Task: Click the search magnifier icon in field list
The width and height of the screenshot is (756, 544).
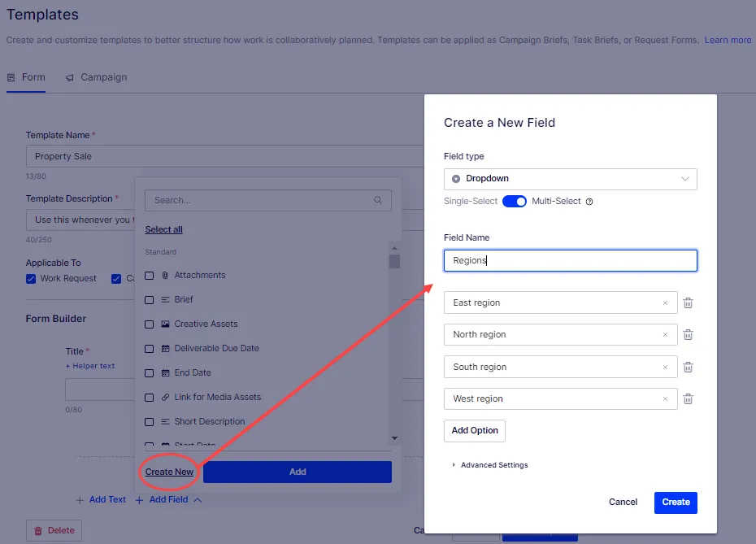Action: [x=378, y=200]
